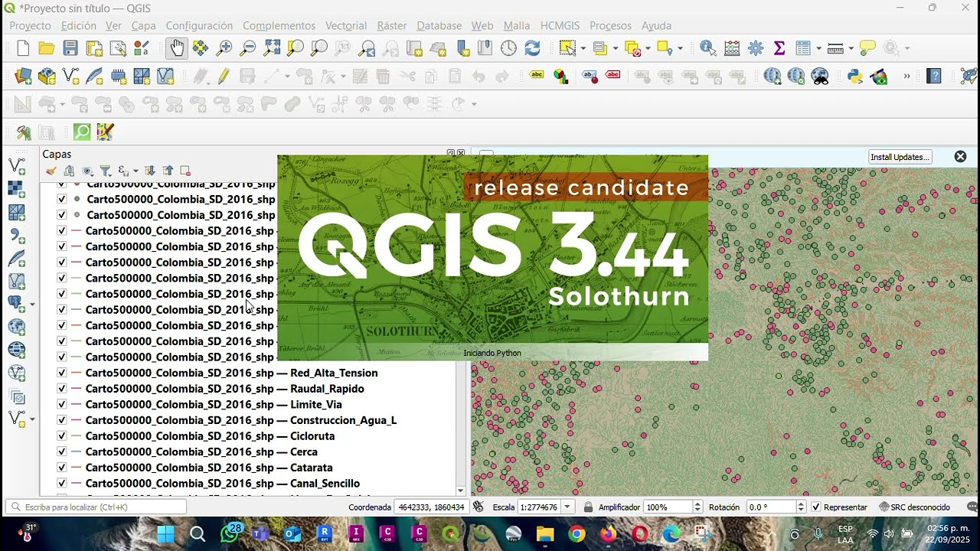980x551 pixels.
Task: Toggle the Representar render checkbox
Action: (x=816, y=507)
